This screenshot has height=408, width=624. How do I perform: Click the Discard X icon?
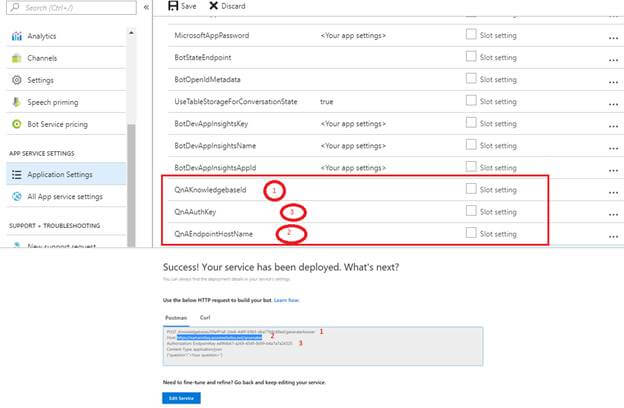(214, 6)
